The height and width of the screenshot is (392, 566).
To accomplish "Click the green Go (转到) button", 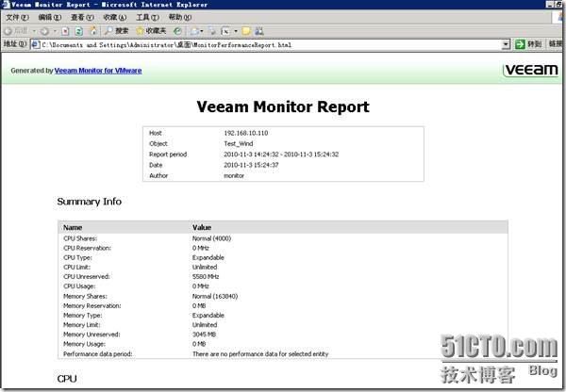I will (x=528, y=44).
